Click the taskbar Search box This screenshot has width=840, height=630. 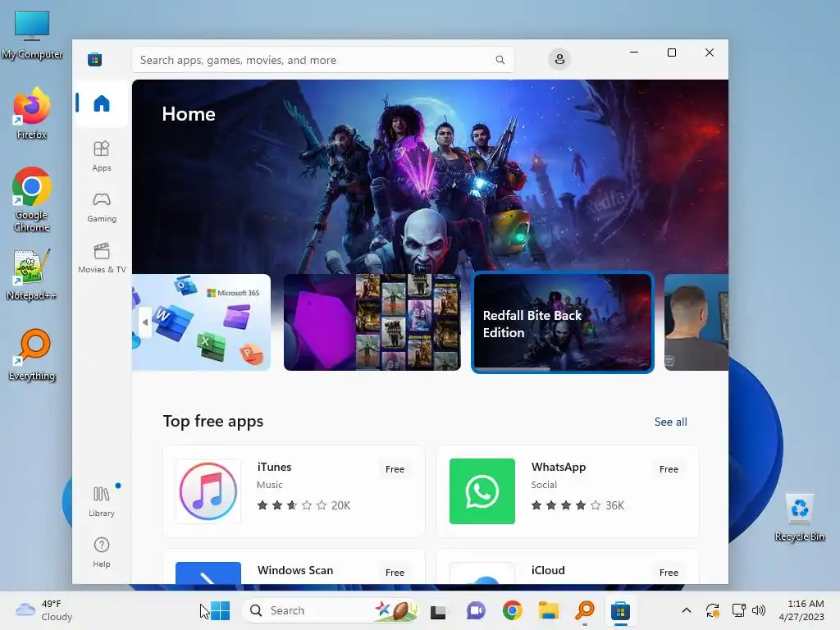click(330, 610)
